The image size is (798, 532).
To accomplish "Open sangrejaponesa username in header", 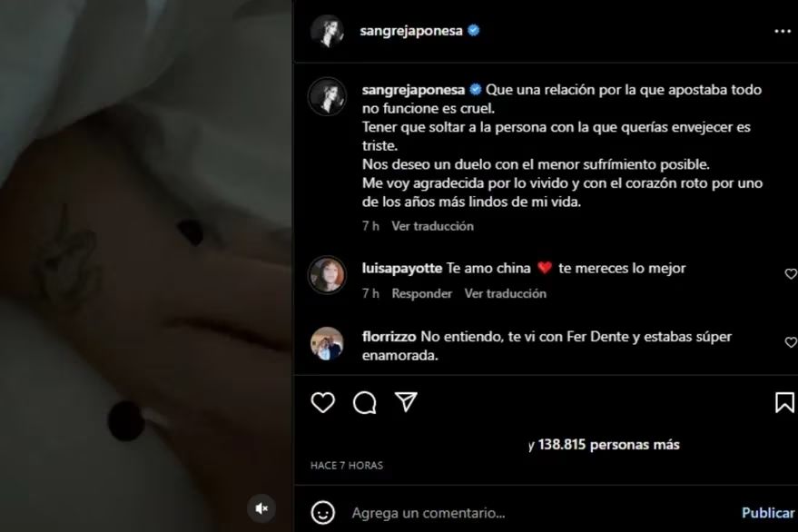I will (x=410, y=31).
